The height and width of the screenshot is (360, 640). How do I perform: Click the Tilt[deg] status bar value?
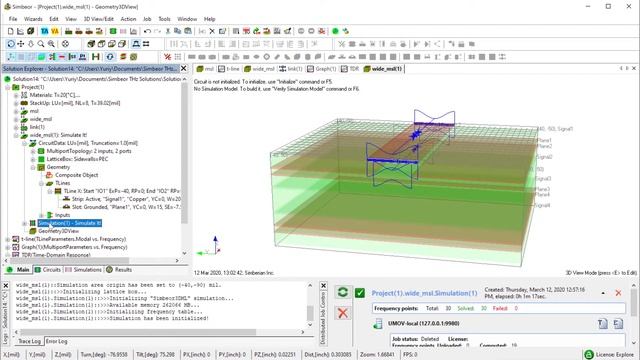pos(156,354)
